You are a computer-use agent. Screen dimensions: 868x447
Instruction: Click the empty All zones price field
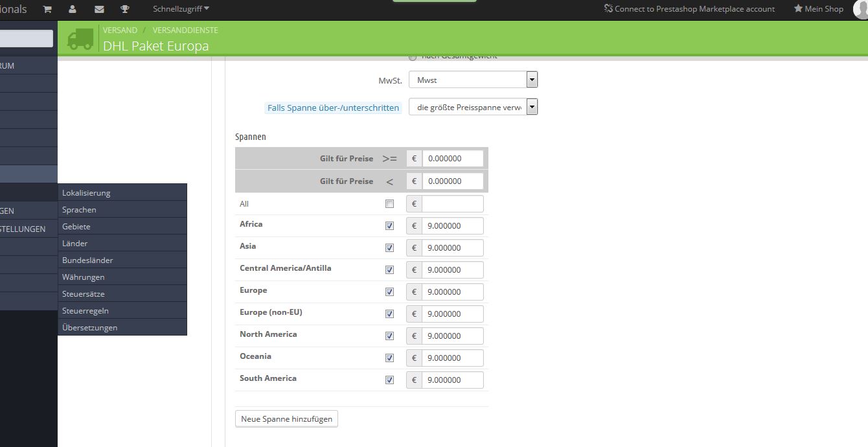click(453, 204)
